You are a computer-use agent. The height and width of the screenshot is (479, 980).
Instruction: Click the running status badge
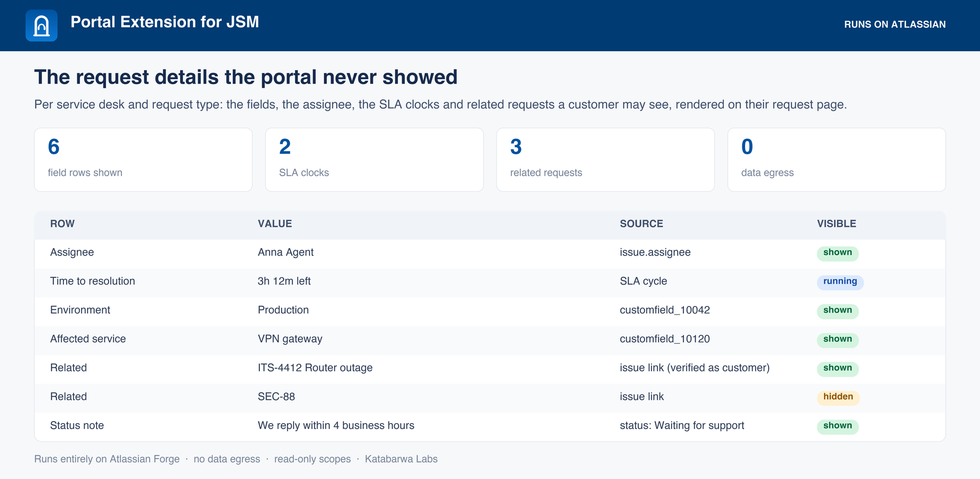click(x=840, y=282)
